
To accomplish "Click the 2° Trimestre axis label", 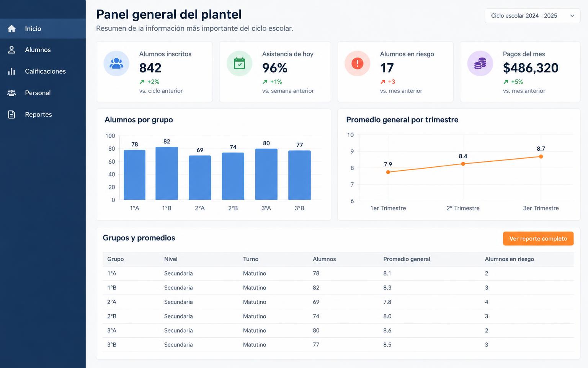I will pos(463,208).
